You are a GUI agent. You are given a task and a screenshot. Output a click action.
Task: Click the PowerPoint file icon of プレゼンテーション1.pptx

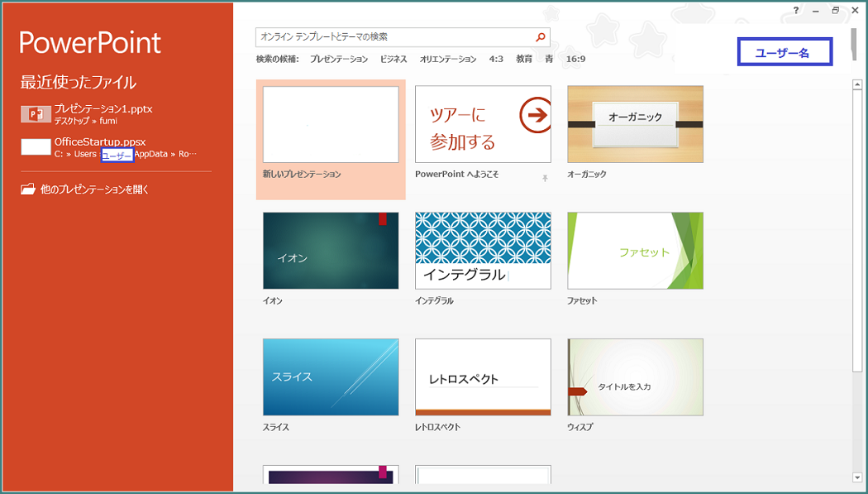coord(36,114)
